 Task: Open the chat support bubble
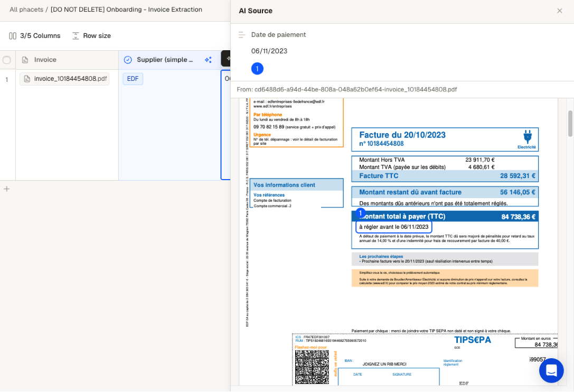pos(551,370)
